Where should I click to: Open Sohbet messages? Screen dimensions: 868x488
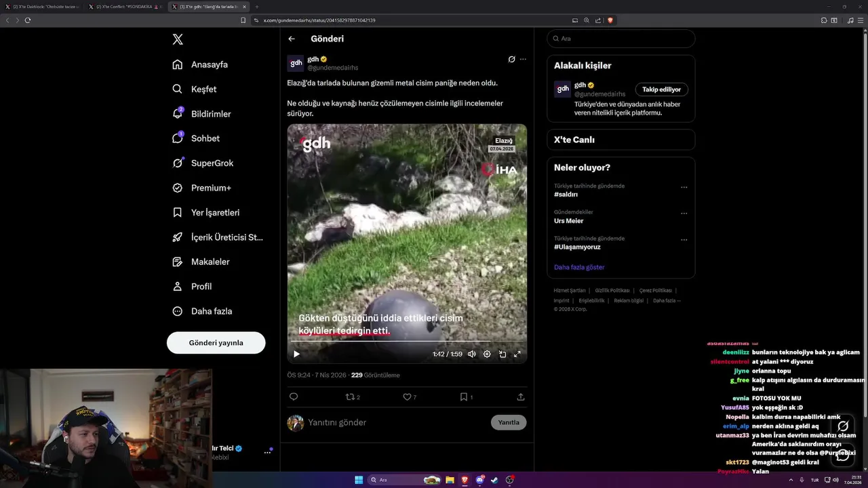pos(197,138)
